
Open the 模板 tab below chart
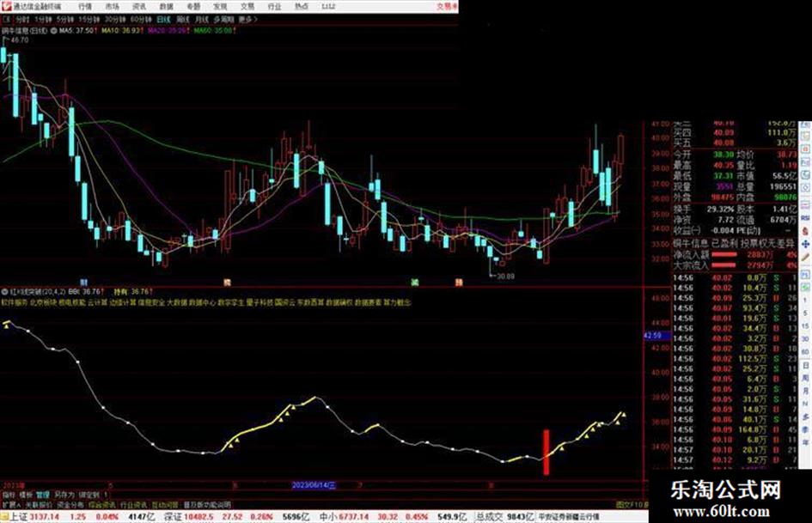26,495
